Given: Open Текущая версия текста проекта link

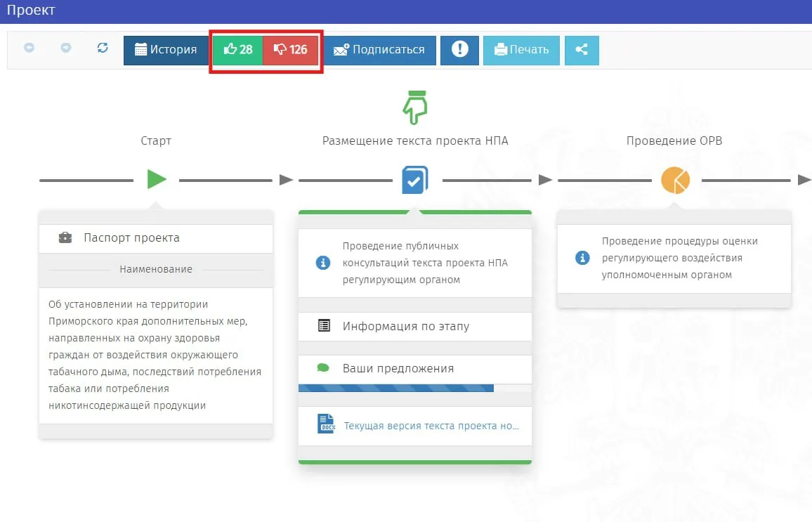Looking at the screenshot, I should click(x=431, y=426).
